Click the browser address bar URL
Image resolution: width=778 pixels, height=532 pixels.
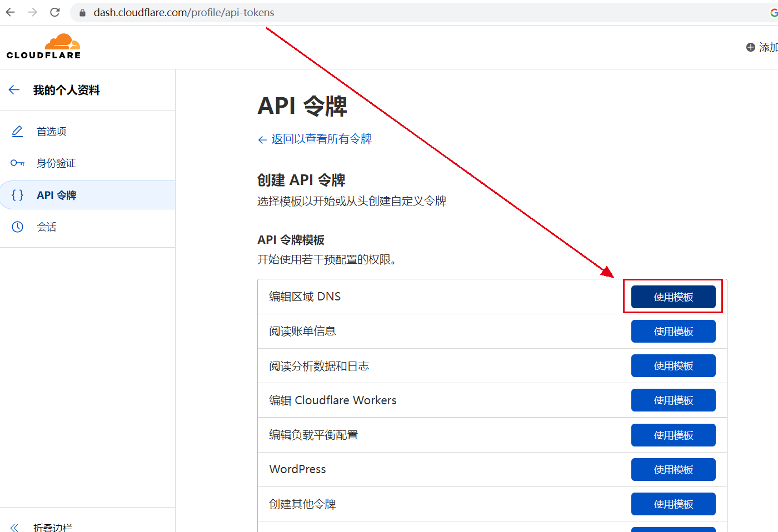(183, 12)
